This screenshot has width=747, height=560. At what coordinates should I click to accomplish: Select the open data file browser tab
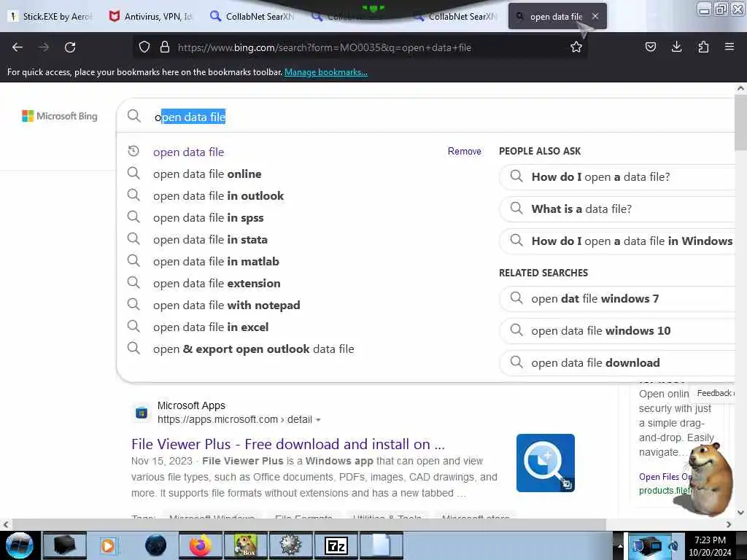[x=557, y=16]
